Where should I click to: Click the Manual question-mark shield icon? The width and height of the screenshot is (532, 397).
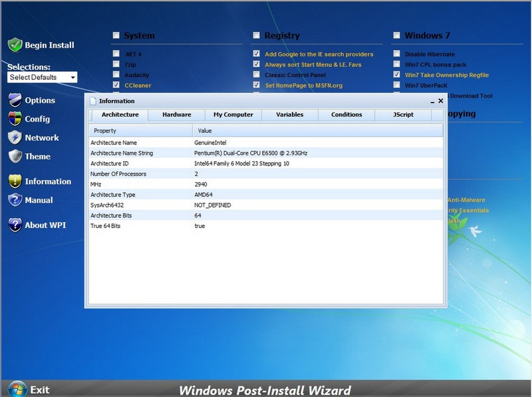(15, 200)
